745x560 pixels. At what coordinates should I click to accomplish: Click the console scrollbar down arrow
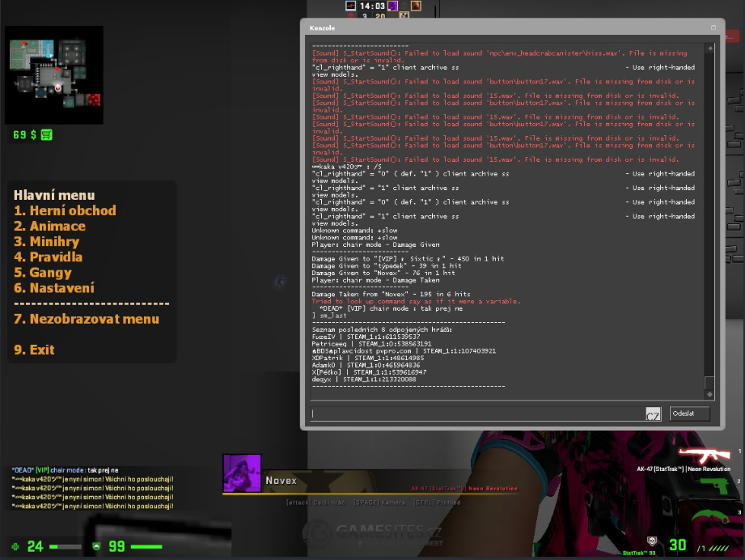pos(709,394)
